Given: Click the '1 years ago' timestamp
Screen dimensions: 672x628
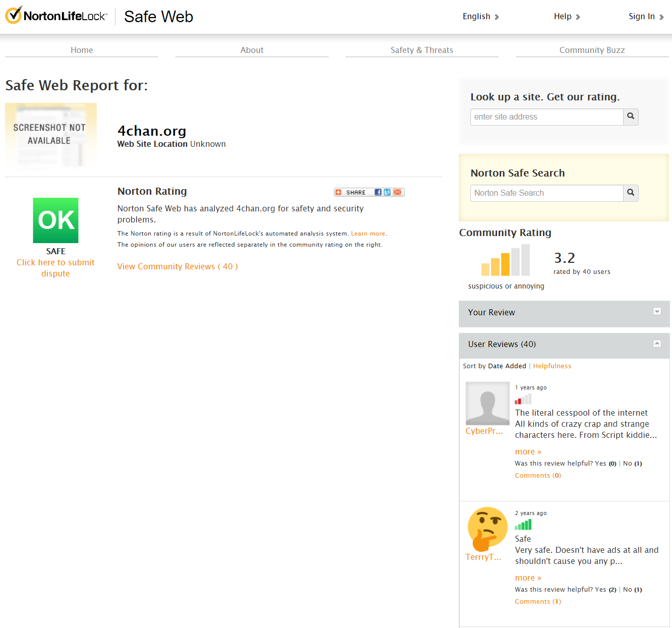Looking at the screenshot, I should (x=531, y=387).
